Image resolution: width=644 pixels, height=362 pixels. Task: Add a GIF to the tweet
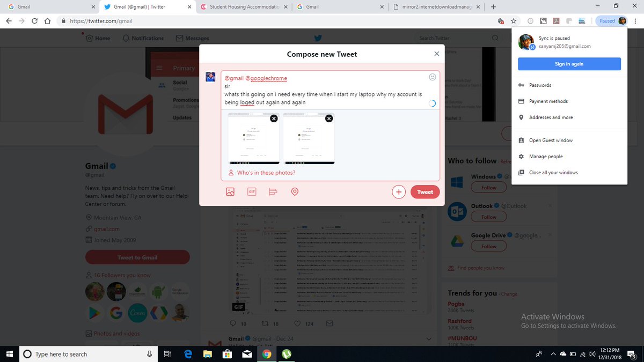point(251,191)
